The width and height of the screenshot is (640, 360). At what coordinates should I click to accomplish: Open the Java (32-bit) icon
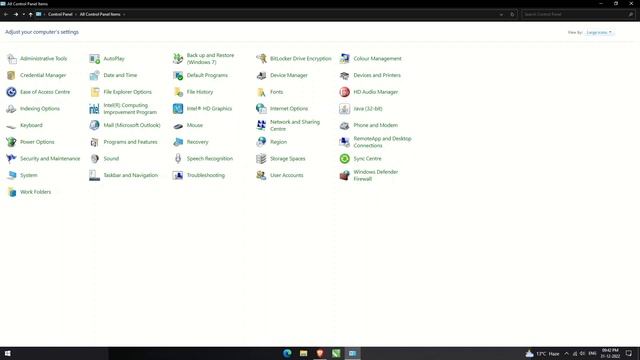(x=344, y=109)
